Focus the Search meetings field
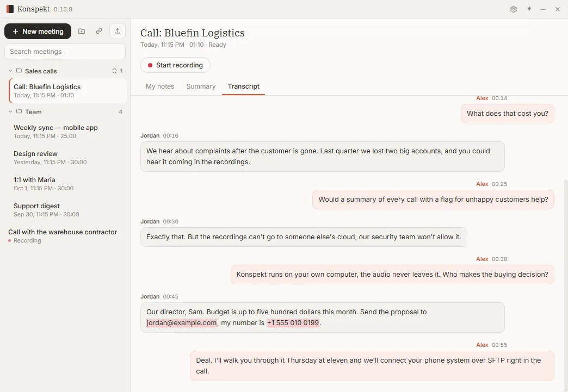The image size is (568, 392). click(65, 52)
